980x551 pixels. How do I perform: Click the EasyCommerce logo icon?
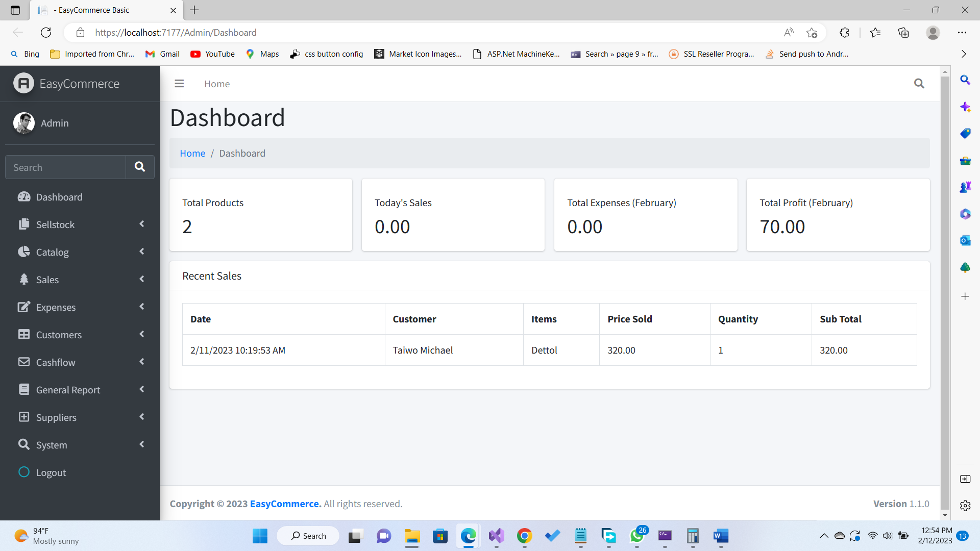[x=23, y=83]
